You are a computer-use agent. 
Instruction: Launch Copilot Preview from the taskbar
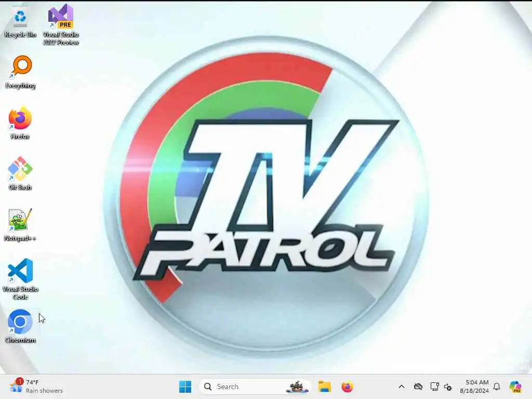tap(515, 387)
